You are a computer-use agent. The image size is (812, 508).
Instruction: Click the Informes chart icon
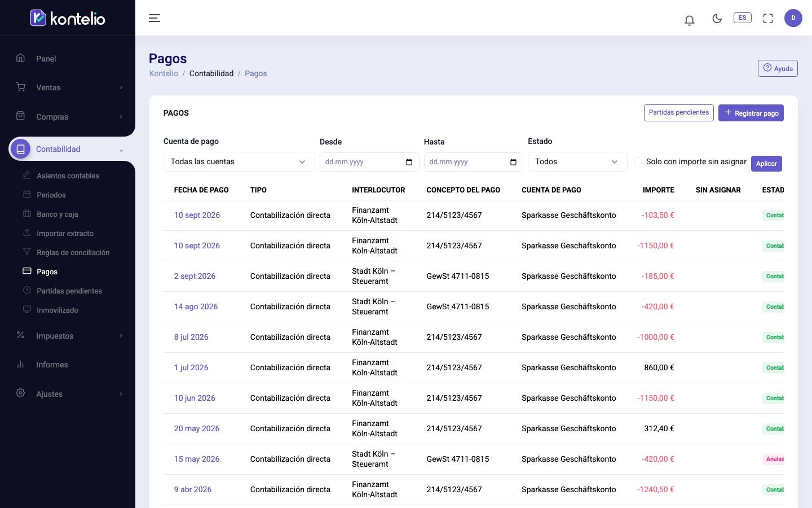point(20,364)
